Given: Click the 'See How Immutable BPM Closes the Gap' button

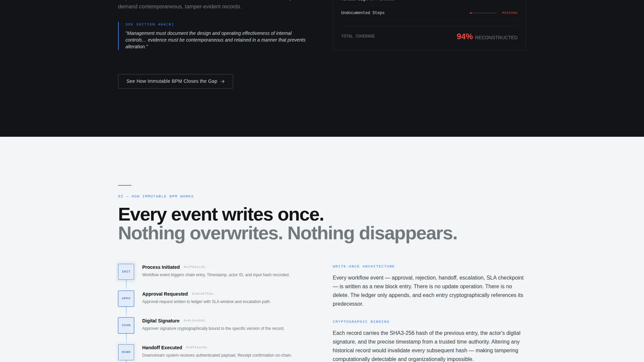Looking at the screenshot, I should point(175,81).
